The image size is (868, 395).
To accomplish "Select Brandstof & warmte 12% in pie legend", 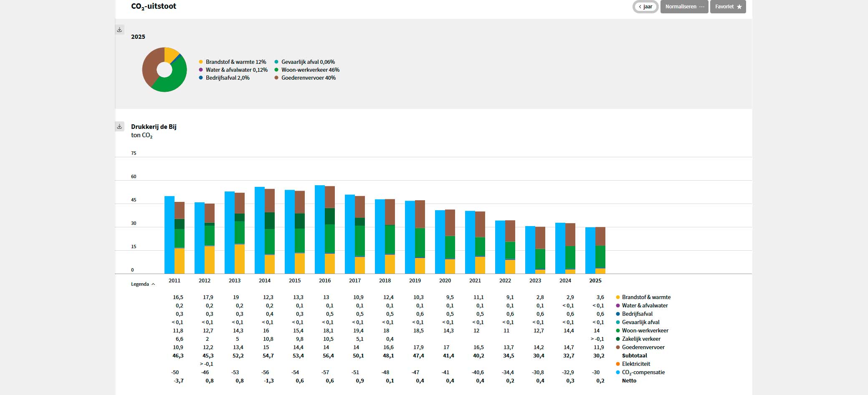I will (232, 62).
